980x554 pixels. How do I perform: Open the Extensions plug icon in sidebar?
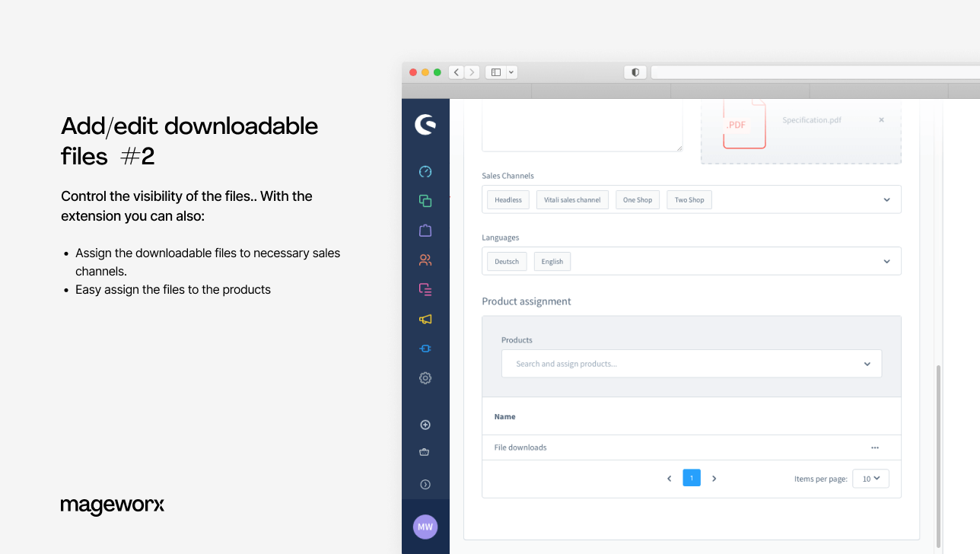425,349
